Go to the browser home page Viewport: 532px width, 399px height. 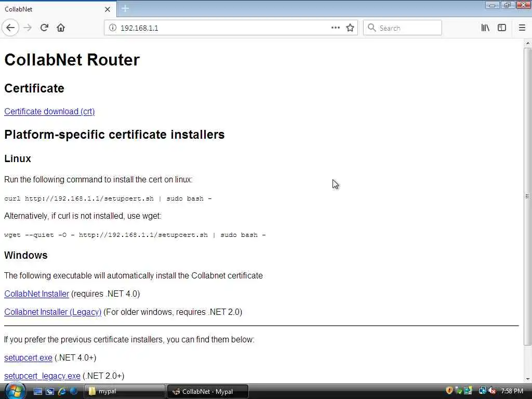pos(61,28)
